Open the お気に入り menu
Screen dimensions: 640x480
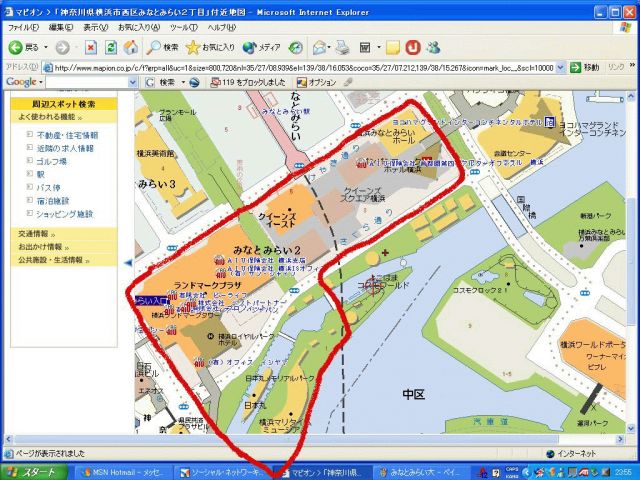[x=139, y=27]
